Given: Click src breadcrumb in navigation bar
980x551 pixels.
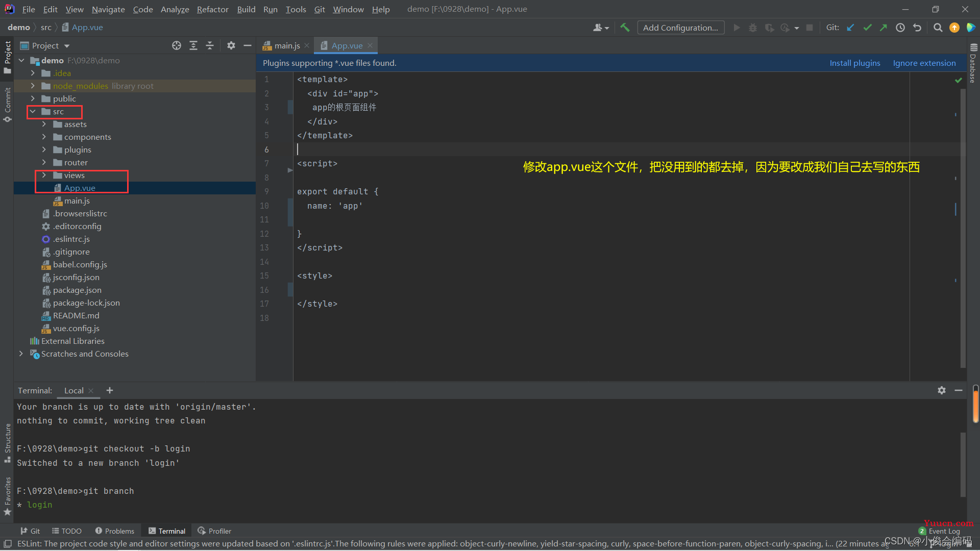Looking at the screenshot, I should coord(46,27).
